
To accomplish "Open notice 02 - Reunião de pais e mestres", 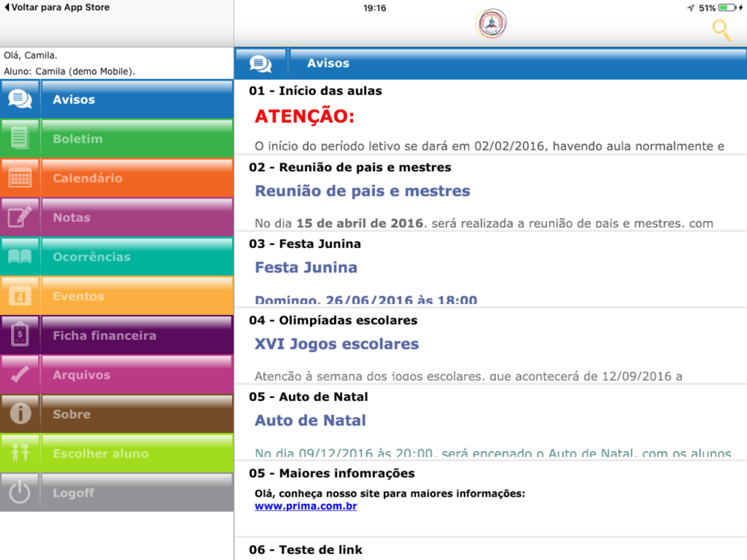I will click(491, 193).
